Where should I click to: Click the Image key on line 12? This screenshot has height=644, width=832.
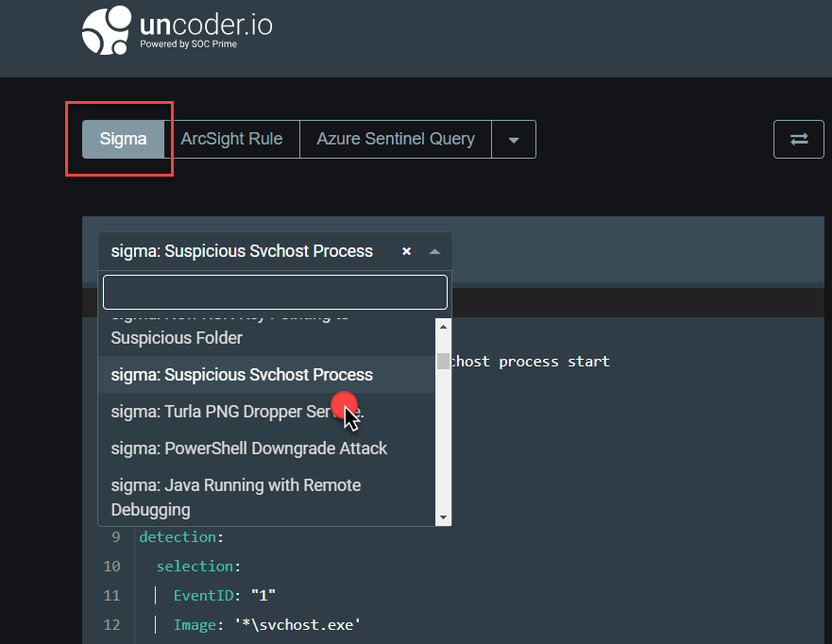pos(195,624)
